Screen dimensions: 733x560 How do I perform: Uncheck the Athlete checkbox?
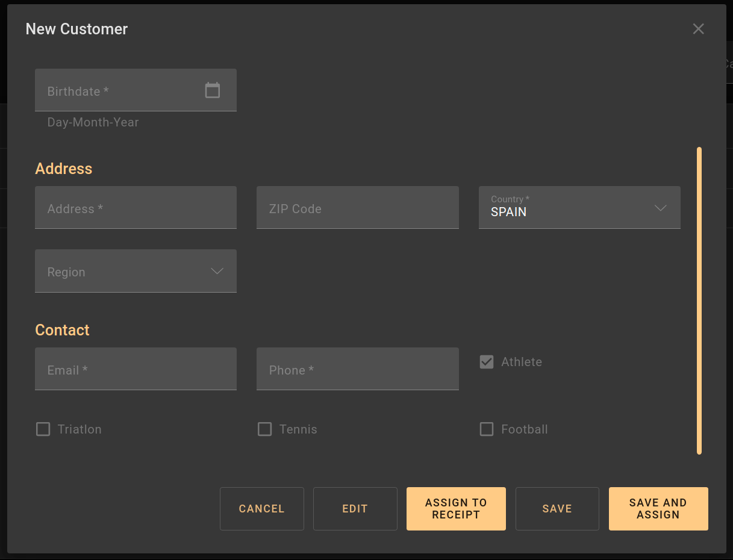click(487, 362)
